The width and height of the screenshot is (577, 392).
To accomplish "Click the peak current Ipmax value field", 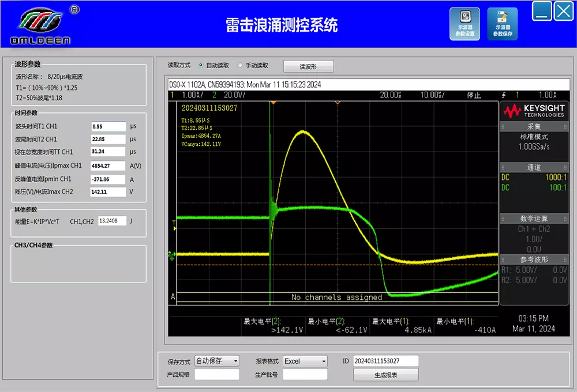I will coord(108,165).
